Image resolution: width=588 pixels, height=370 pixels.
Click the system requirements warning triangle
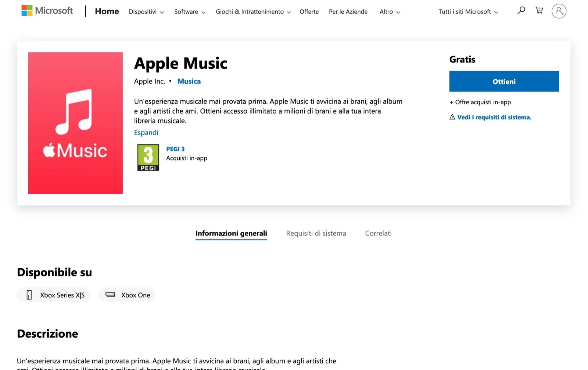452,117
